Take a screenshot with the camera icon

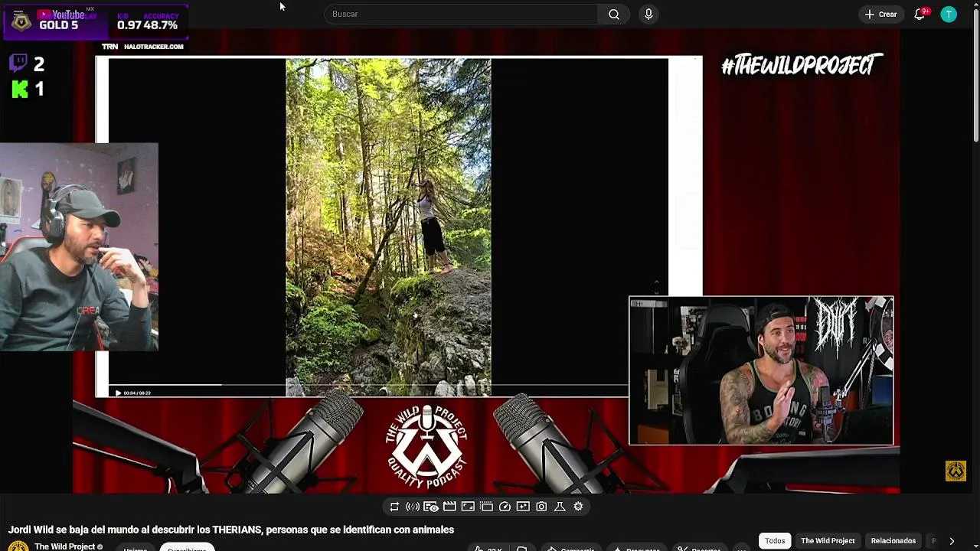[x=541, y=507]
